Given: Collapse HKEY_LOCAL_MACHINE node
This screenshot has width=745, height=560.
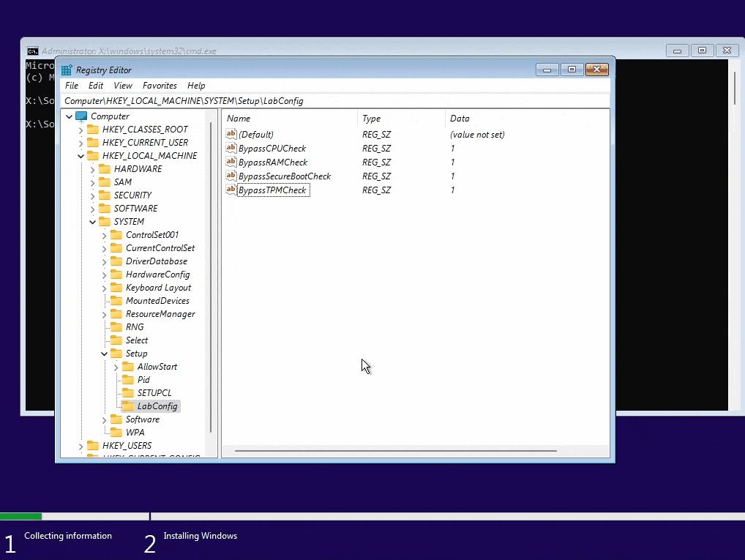Looking at the screenshot, I should (81, 156).
